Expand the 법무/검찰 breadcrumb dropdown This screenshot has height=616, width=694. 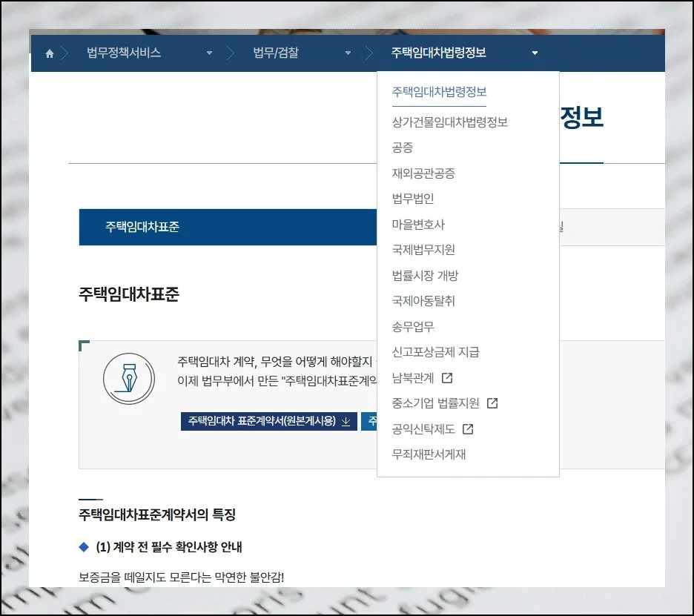tap(348, 53)
